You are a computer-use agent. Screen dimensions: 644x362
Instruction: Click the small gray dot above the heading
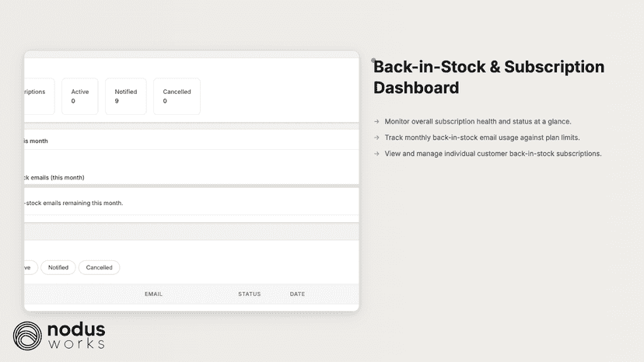pos(373,61)
